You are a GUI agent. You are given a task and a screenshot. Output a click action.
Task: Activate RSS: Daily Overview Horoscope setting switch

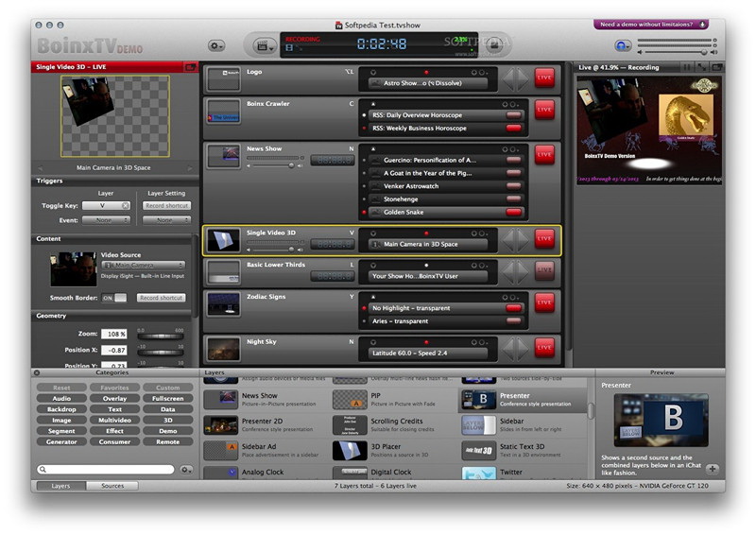coord(513,115)
